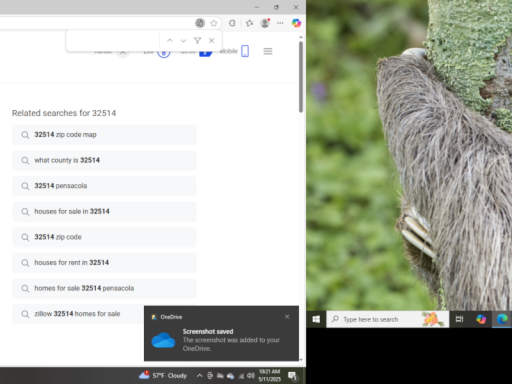Image resolution: width=512 pixels, height=384 pixels.
Task: Open the Bing hamburger menu
Action: coord(268,51)
